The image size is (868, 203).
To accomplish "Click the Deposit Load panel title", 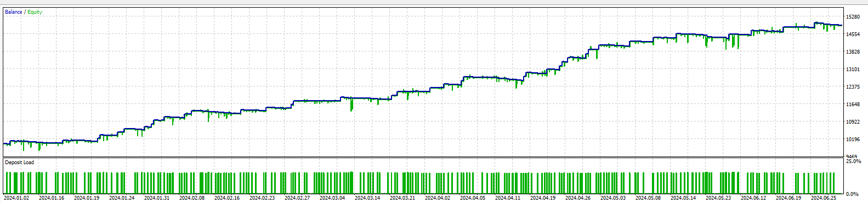I will point(19,163).
